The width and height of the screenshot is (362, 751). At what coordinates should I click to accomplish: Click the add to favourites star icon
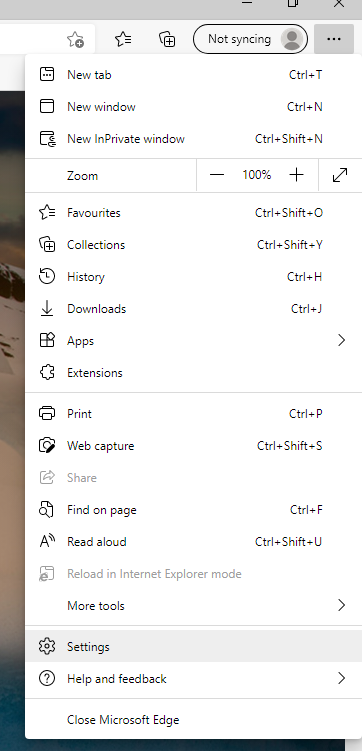pos(76,39)
